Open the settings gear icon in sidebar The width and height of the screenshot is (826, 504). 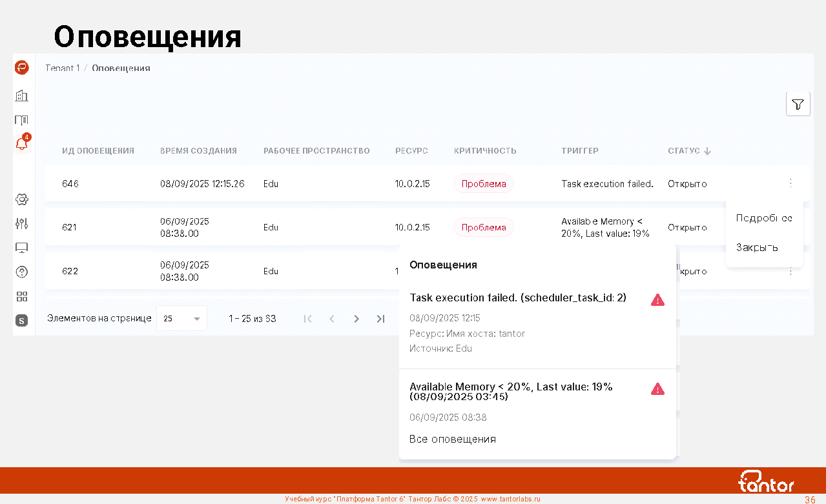22,199
